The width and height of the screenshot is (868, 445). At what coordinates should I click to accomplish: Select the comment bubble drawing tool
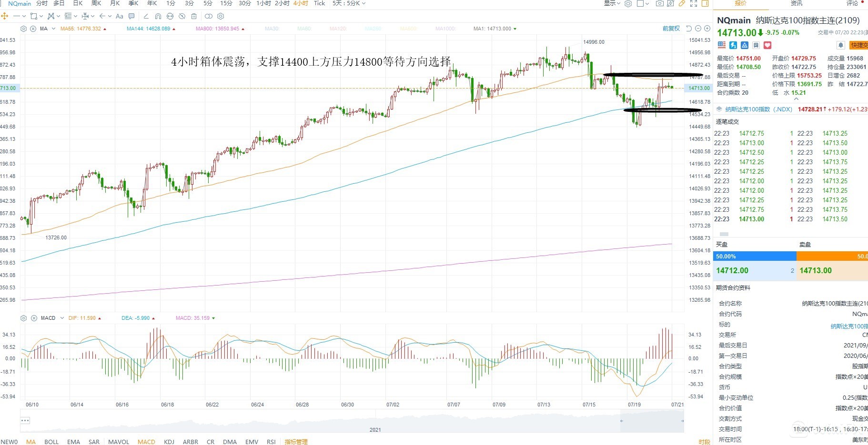pos(131,16)
